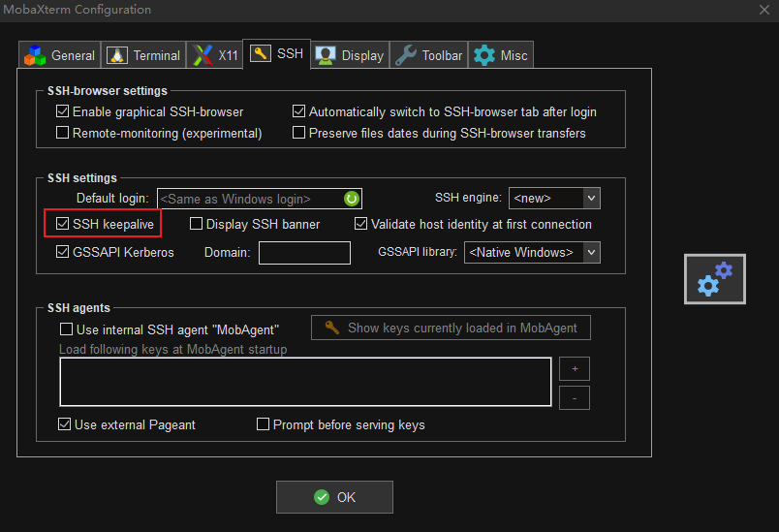Confirm settings with OK button
Screen dimensions: 779x532
tap(334, 497)
